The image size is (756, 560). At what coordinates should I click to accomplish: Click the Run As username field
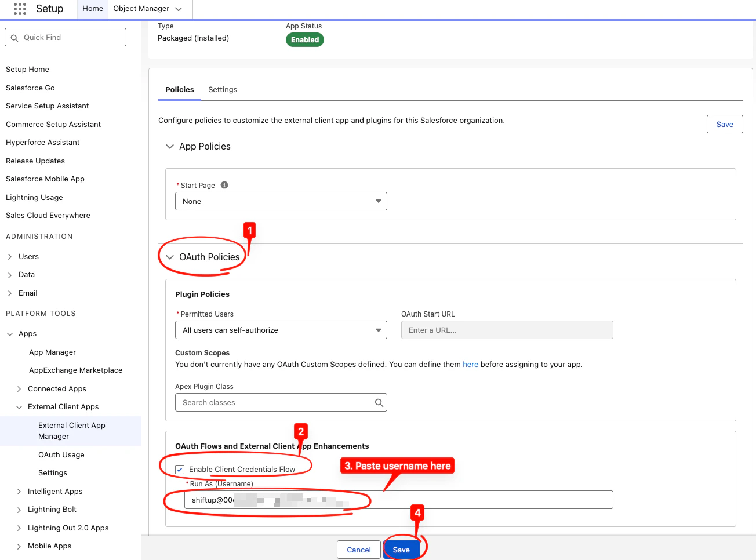tap(399, 500)
